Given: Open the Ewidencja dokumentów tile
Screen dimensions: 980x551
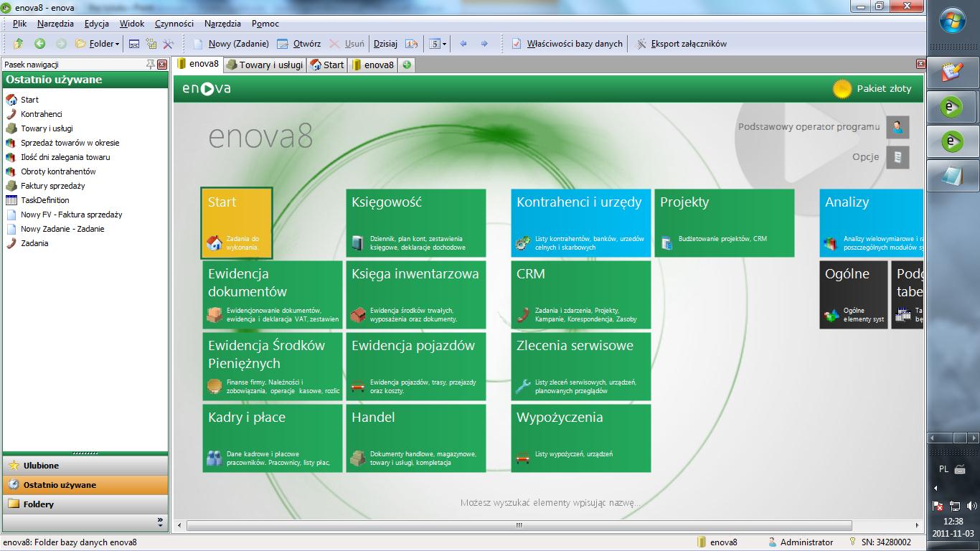Looking at the screenshot, I should click(x=273, y=295).
